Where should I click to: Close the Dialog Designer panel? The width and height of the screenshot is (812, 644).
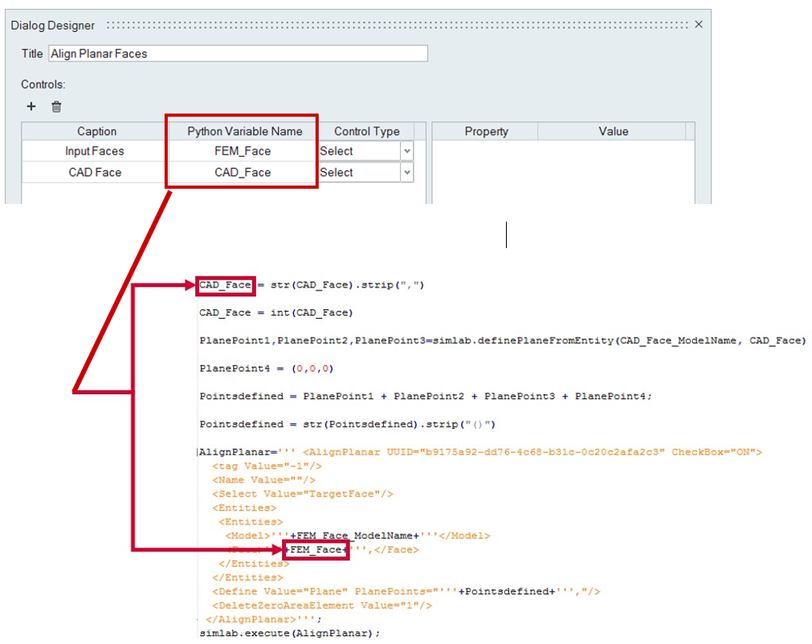click(x=699, y=24)
